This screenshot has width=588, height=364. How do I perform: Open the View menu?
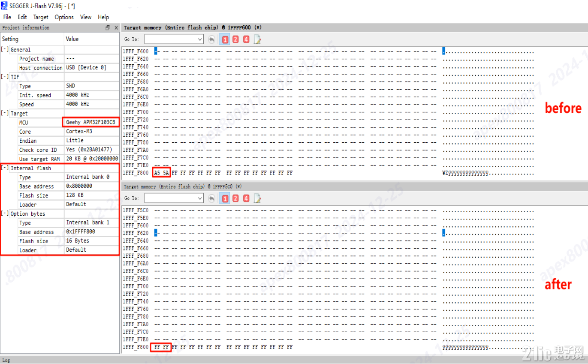point(86,17)
